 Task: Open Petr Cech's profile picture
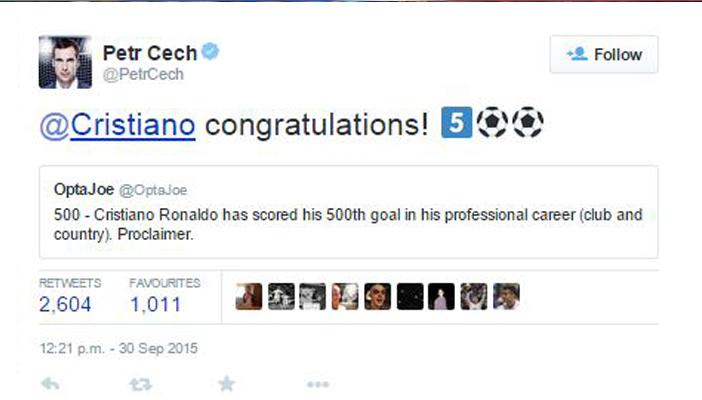point(64,62)
